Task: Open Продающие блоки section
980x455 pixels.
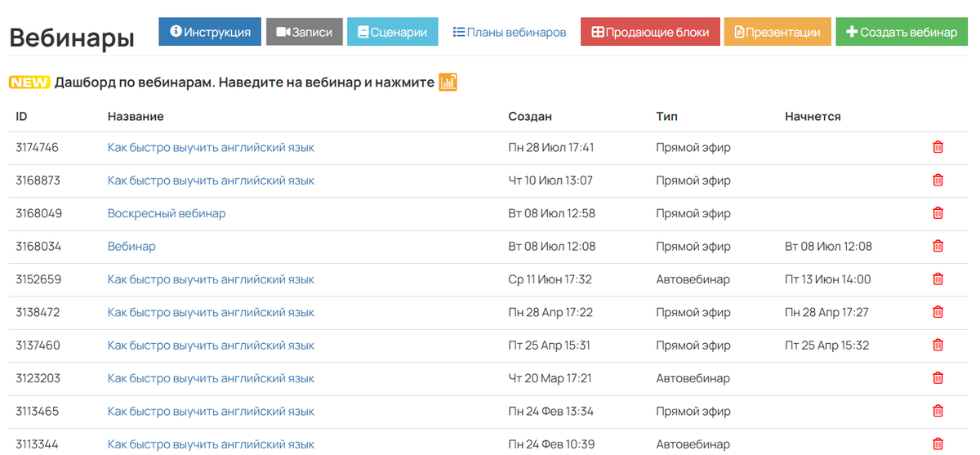Action: click(650, 33)
